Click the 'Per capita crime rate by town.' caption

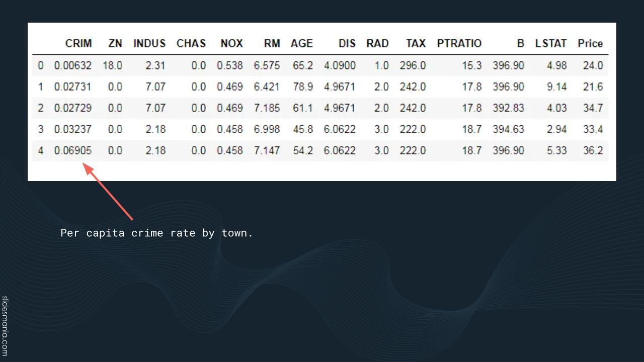[x=156, y=233]
